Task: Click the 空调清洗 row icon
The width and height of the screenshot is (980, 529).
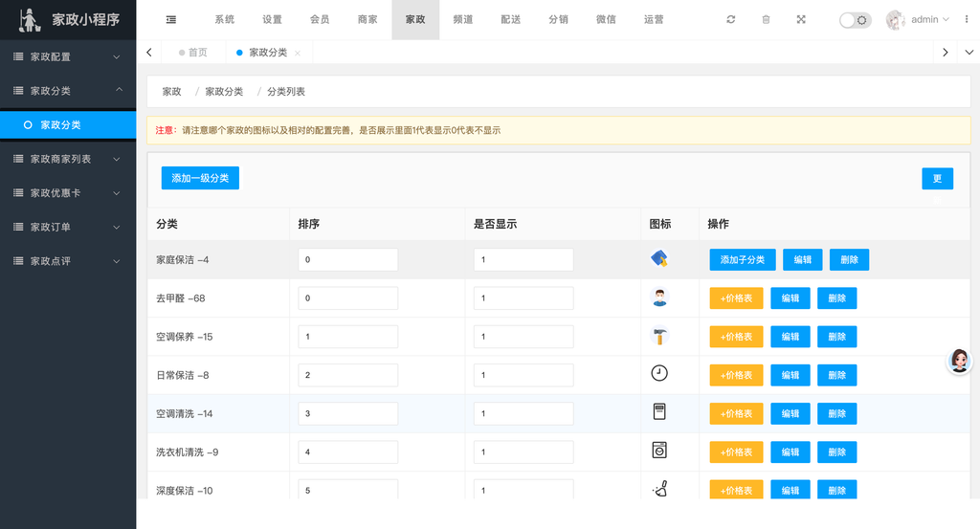Action: tap(659, 411)
